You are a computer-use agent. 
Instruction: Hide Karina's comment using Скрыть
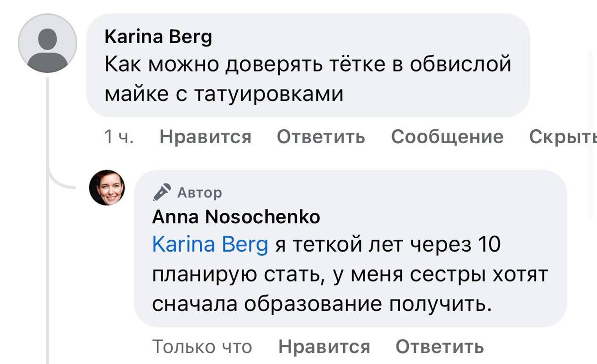coord(562,137)
